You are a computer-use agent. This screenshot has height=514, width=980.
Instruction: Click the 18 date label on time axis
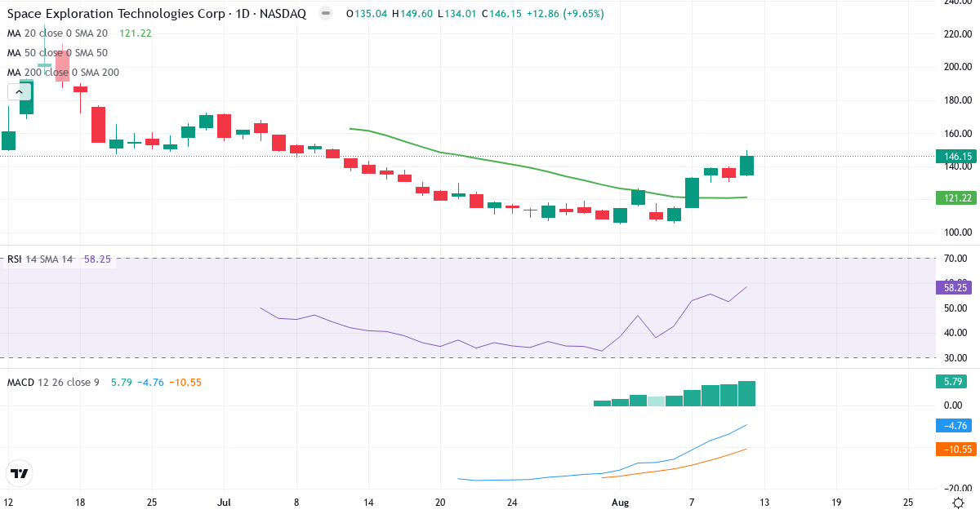click(79, 503)
